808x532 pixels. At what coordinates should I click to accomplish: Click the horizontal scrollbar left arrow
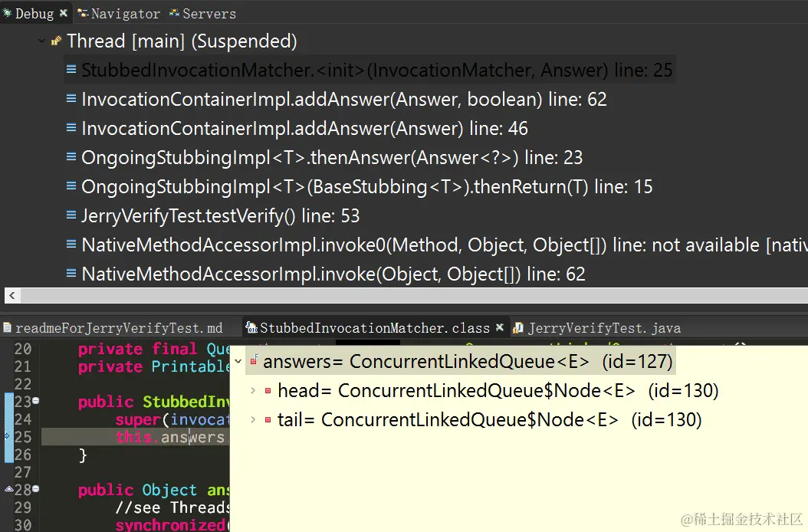[x=11, y=295]
